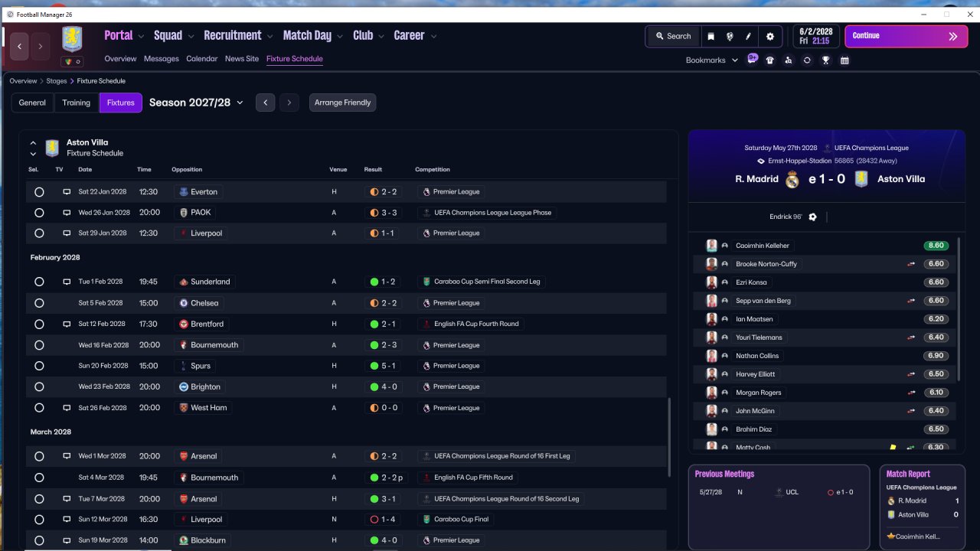The width and height of the screenshot is (980, 551).
Task: Select the radio circle for the West Ham fixture
Action: click(39, 408)
